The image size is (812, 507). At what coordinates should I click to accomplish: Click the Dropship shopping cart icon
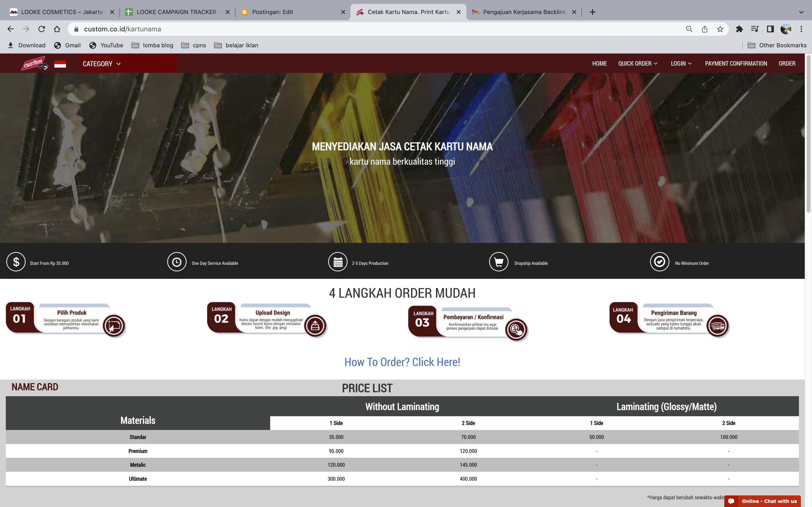499,262
